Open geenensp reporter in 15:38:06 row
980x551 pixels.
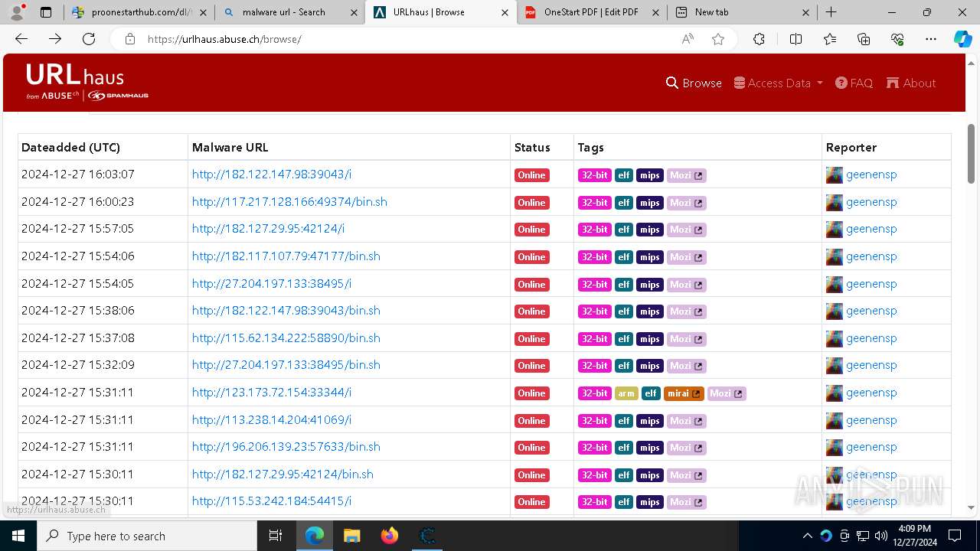pos(871,311)
